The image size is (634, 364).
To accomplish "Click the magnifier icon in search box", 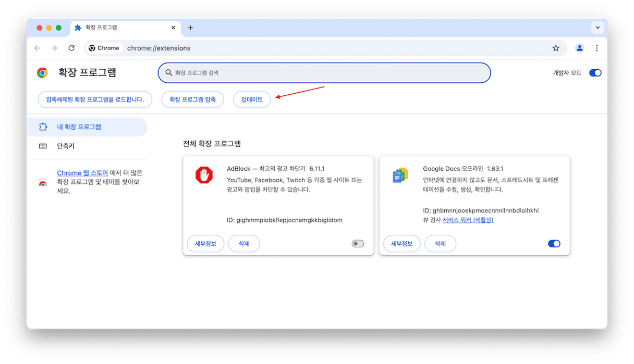I will (x=168, y=73).
